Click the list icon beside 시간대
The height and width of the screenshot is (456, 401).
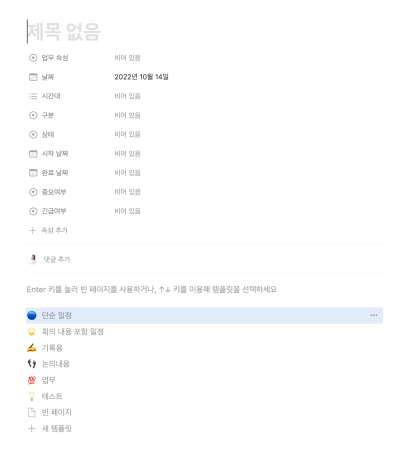(33, 96)
